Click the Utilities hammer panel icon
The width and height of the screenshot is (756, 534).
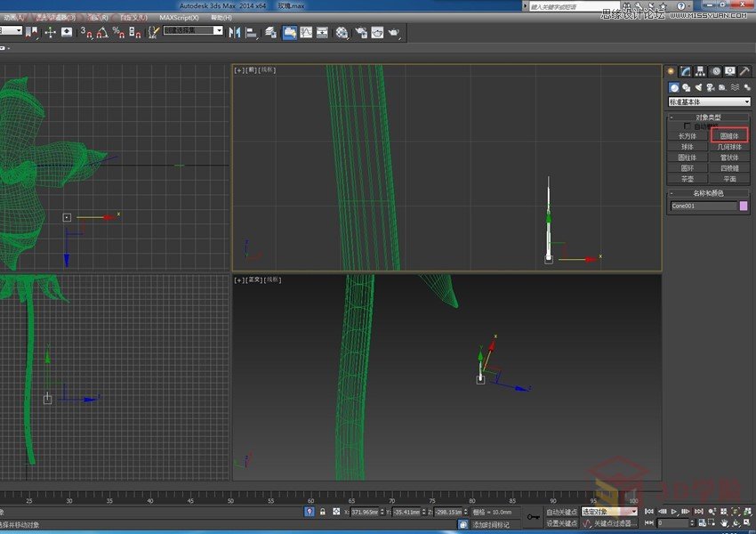(744, 71)
